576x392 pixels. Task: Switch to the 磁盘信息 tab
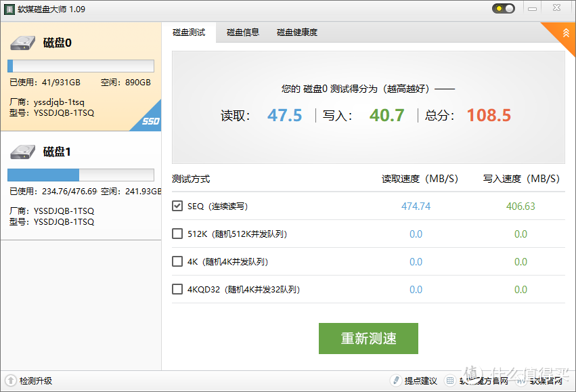[243, 32]
